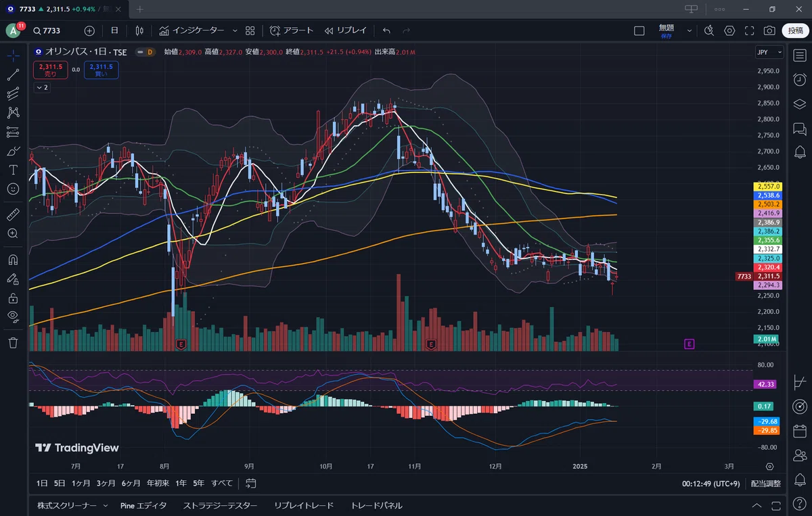
Task: Open indicator templates grid icon
Action: point(250,30)
